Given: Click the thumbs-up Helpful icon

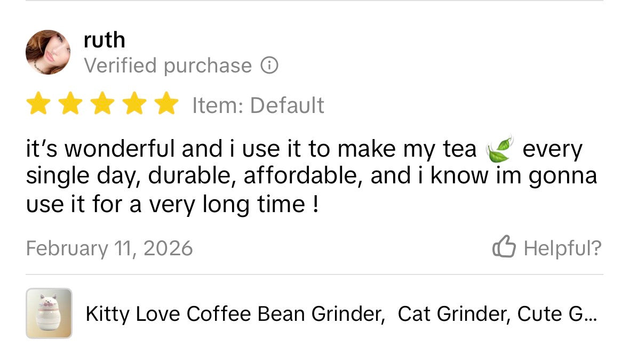Looking at the screenshot, I should click(x=504, y=247).
